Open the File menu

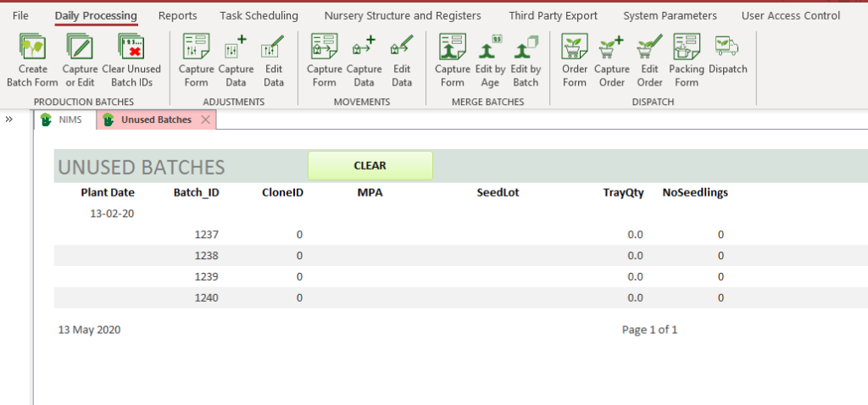[20, 15]
